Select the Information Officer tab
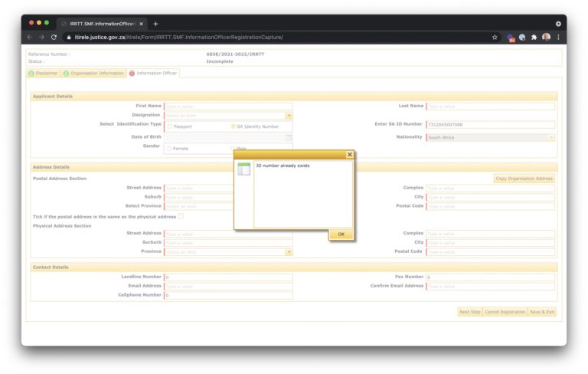This screenshot has width=588, height=374. 153,74
